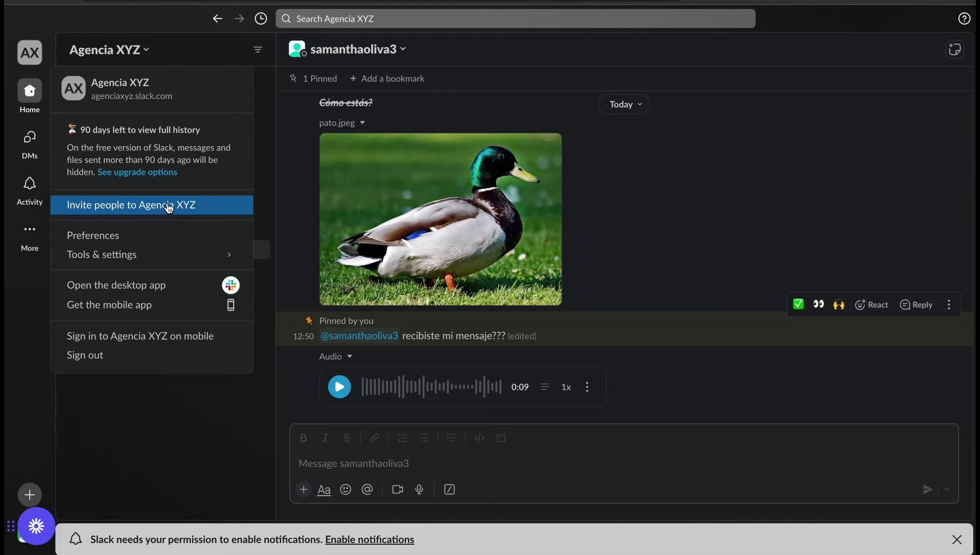Follow the See upgrade options link
Viewport: 980px width, 555px height.
tap(137, 172)
